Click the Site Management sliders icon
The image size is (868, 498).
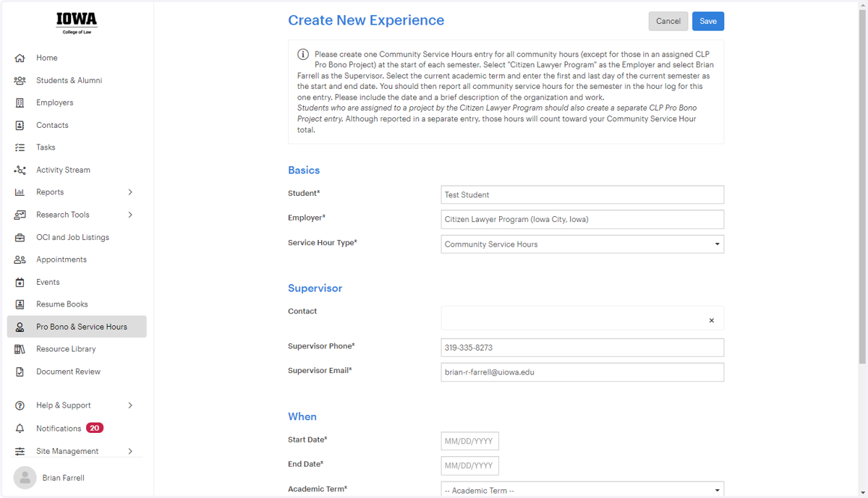[20, 451]
